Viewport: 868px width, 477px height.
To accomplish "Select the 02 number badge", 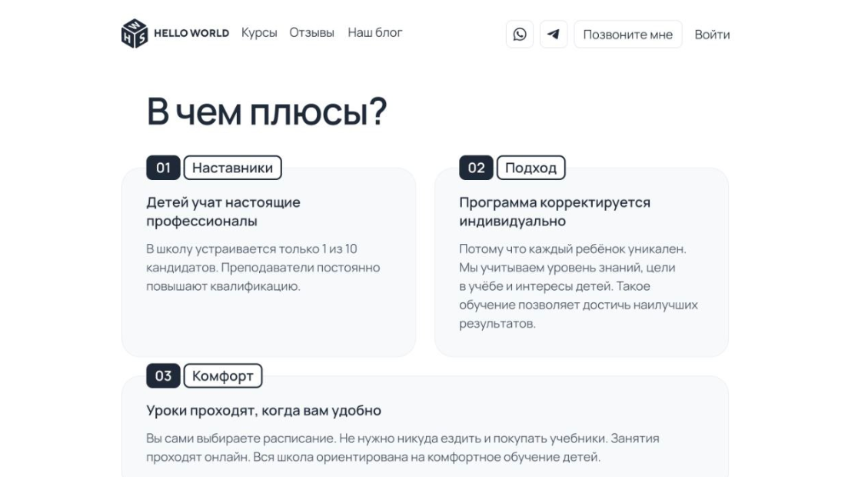I will tap(476, 168).
